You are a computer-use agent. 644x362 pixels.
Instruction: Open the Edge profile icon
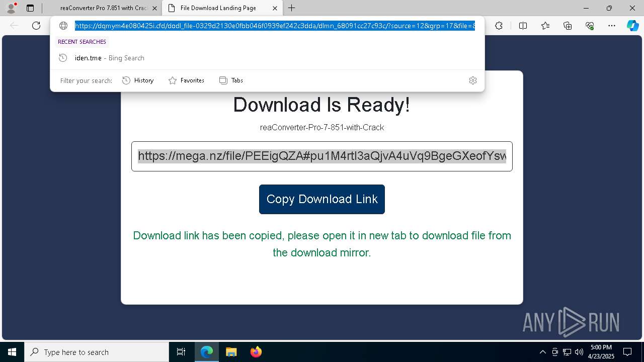pyautogui.click(x=11, y=8)
